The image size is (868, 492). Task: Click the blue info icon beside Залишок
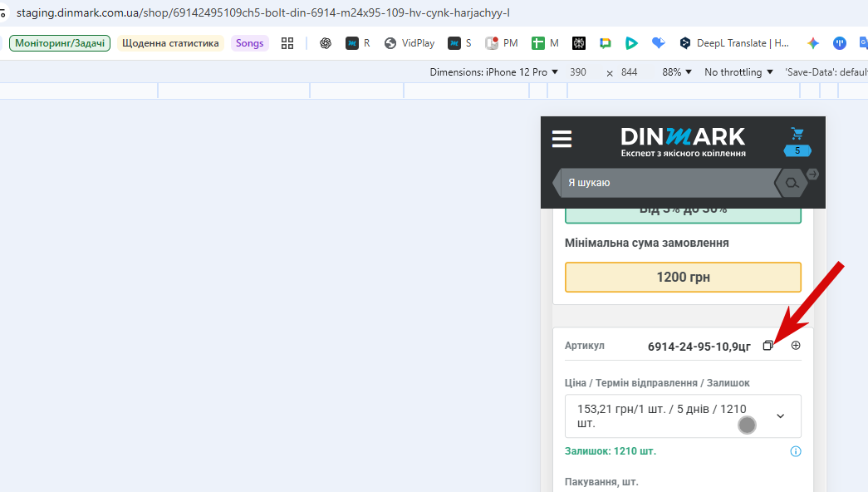[796, 451]
